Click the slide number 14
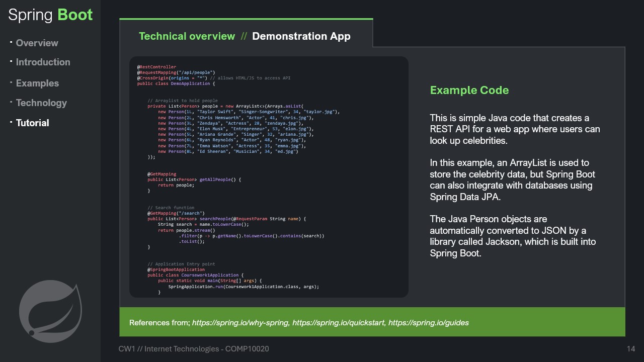 (630, 349)
